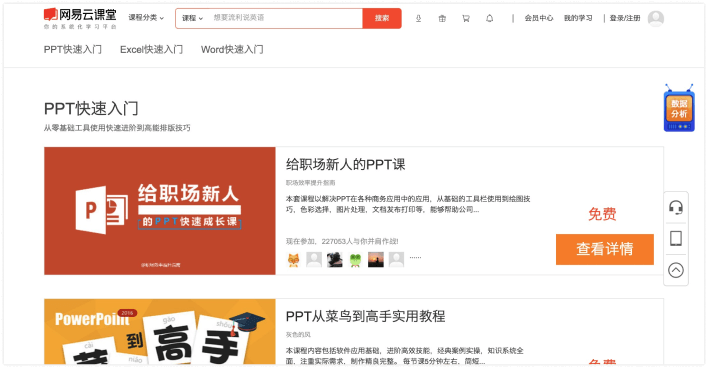Open course title 给职场新人的PPT课
This screenshot has width=708, height=369.
coord(345,164)
